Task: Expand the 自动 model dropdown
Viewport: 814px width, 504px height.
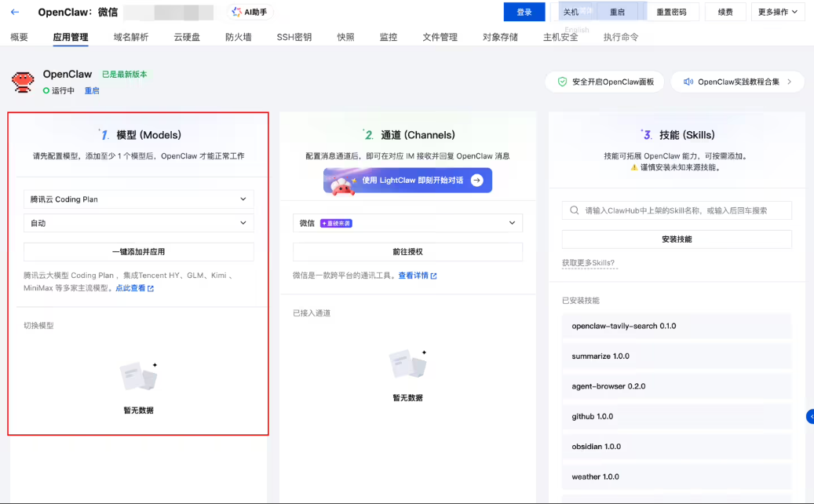Action: click(138, 223)
